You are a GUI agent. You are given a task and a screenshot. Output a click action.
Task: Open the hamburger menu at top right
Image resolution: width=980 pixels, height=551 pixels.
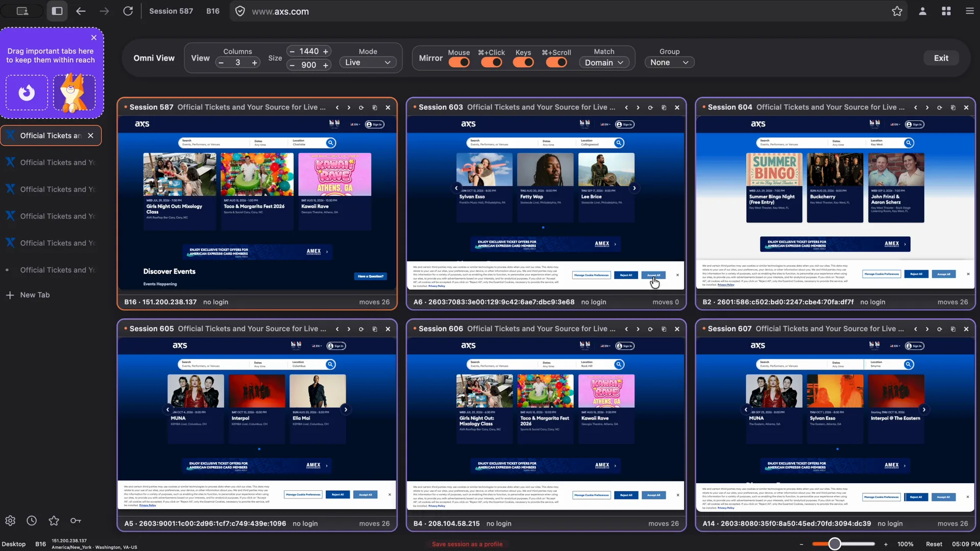(969, 11)
